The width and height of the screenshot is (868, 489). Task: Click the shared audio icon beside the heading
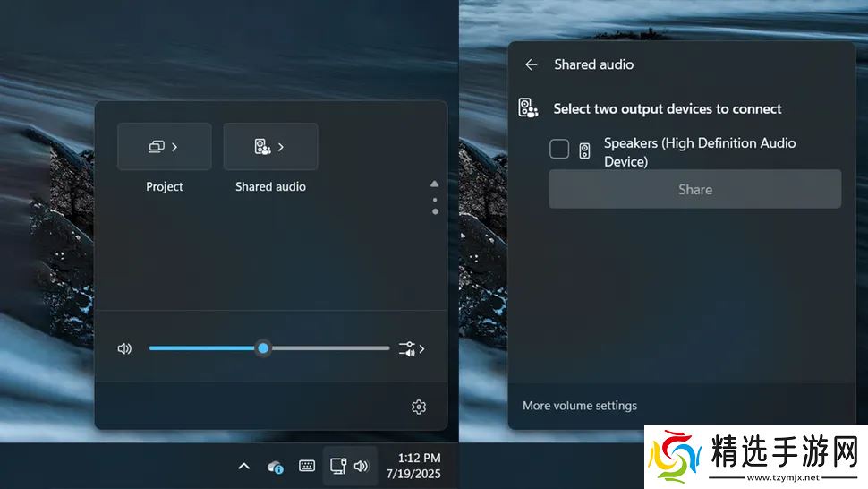point(528,108)
